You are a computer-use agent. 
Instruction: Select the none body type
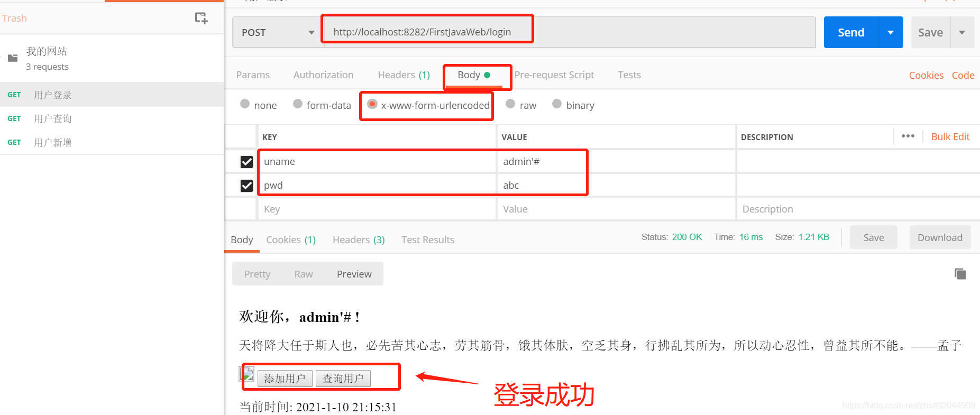point(245,104)
